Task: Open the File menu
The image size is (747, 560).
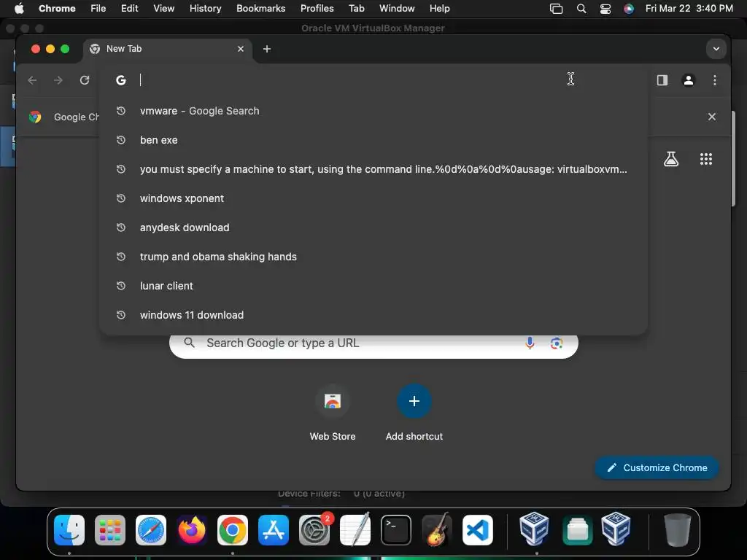Action: pyautogui.click(x=98, y=9)
